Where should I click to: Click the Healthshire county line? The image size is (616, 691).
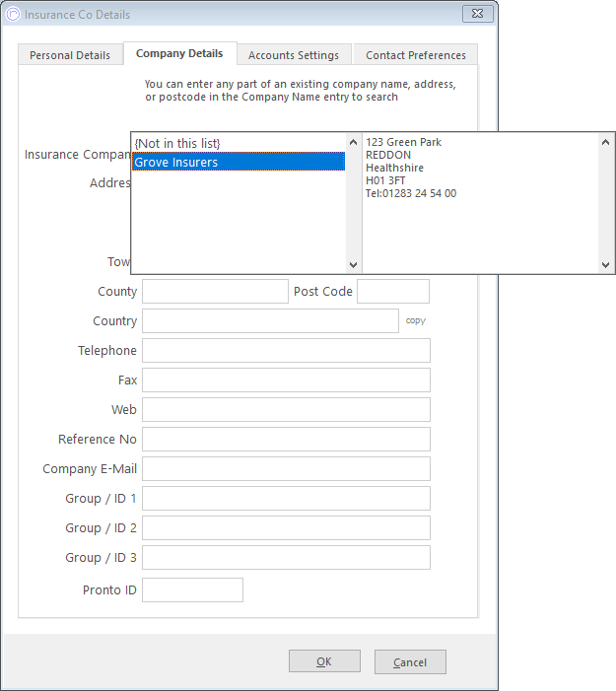[x=394, y=168]
